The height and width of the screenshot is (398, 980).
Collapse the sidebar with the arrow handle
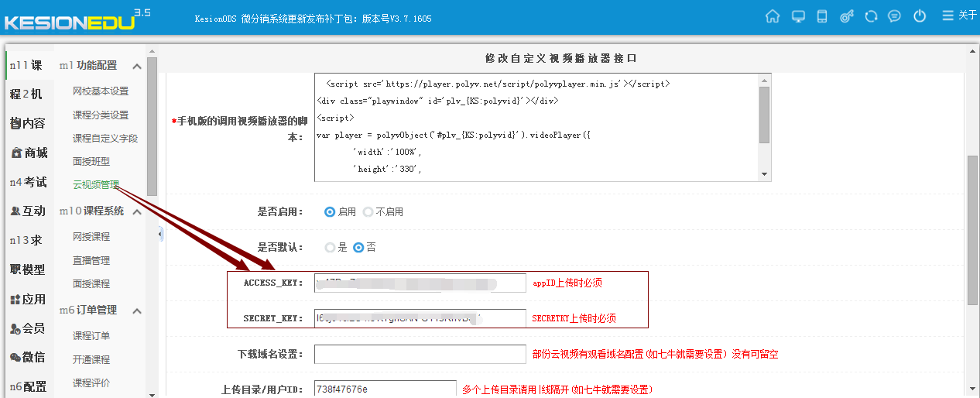click(160, 234)
